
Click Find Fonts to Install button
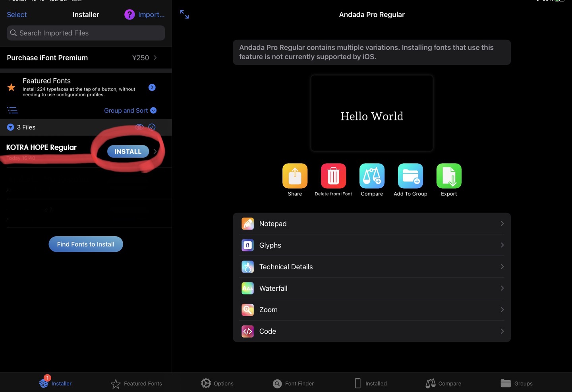point(86,244)
